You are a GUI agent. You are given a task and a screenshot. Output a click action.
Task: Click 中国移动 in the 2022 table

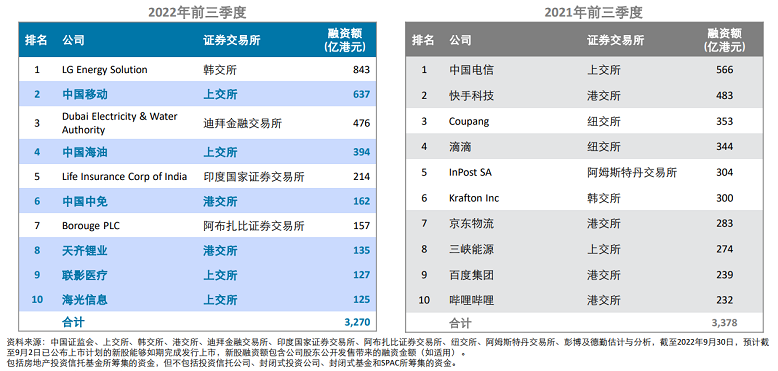[84, 94]
